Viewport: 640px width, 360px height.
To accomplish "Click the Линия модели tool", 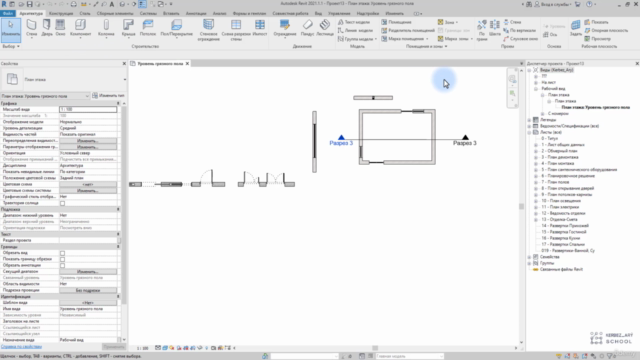I will (355, 30).
